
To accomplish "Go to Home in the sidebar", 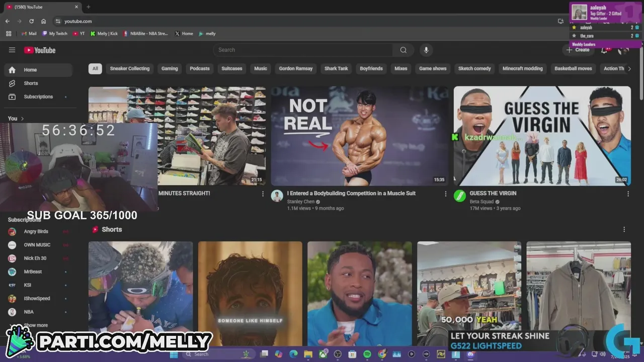I will pos(38,70).
